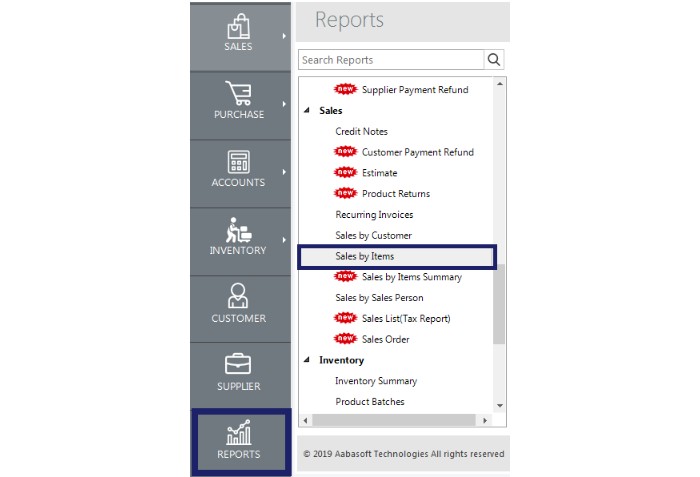700x477 pixels.
Task: Open the Sales by Sales Person report
Action: [x=379, y=297]
